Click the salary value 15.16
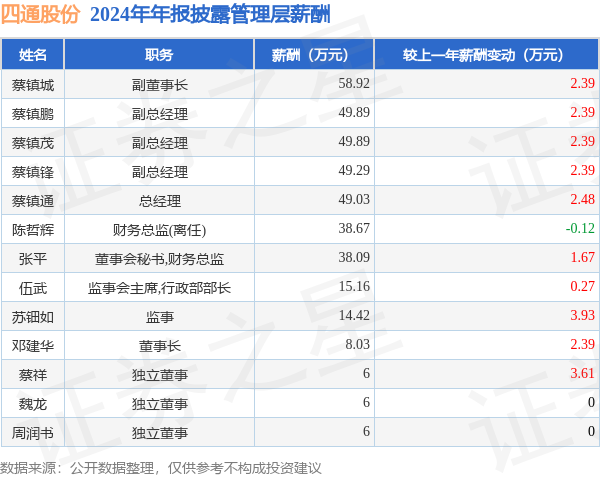 point(354,287)
